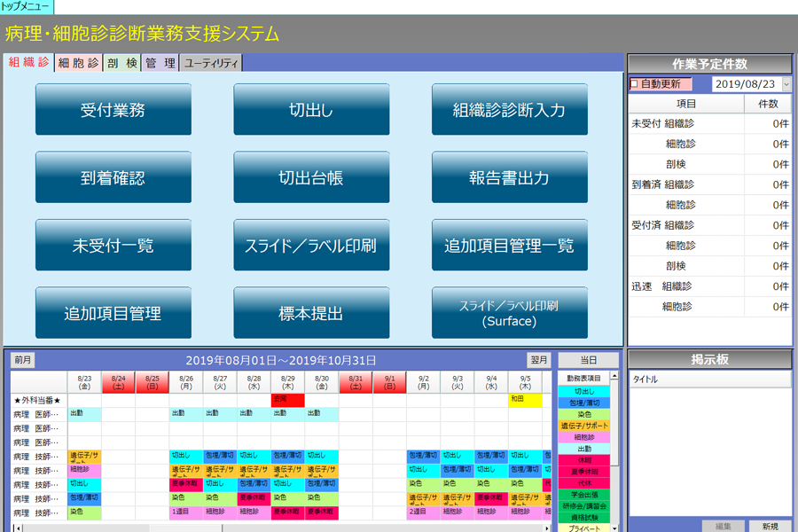Switch to the 剖検 tab
This screenshot has height=532, width=798.
pos(121,63)
